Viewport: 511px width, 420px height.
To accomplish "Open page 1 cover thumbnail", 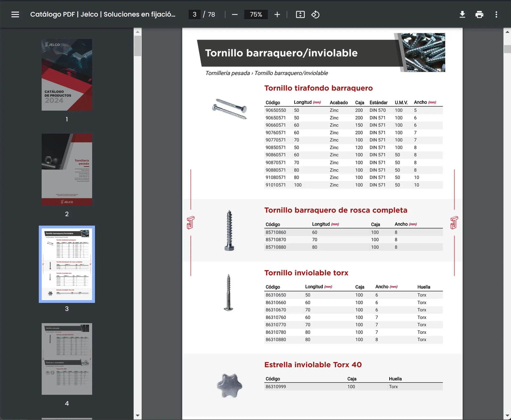I will coord(67,75).
